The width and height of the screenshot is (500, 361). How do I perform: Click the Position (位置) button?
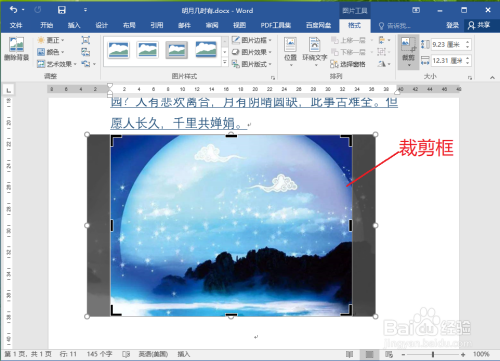pos(290,51)
